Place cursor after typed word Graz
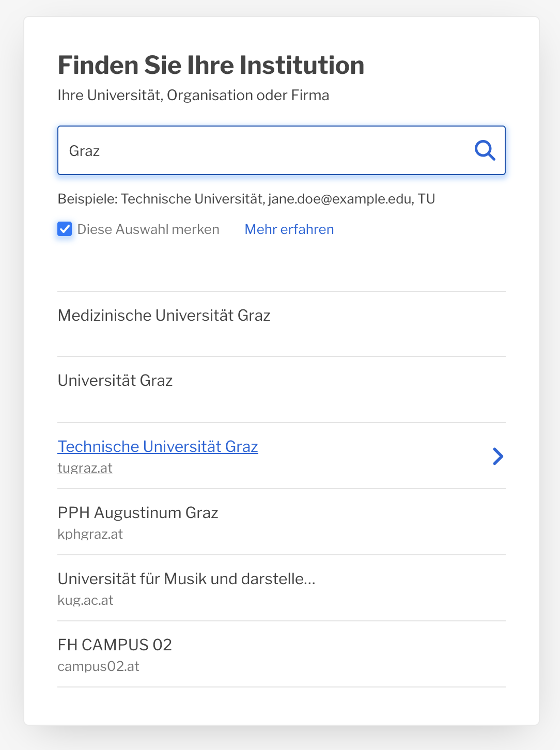Viewport: 560px width, 750px height. pos(100,151)
